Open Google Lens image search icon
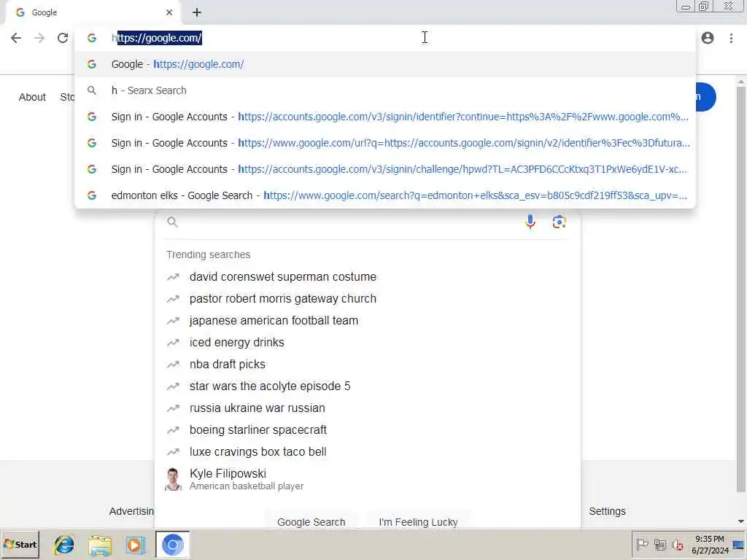Viewport: 747px width, 560px height. [559, 222]
